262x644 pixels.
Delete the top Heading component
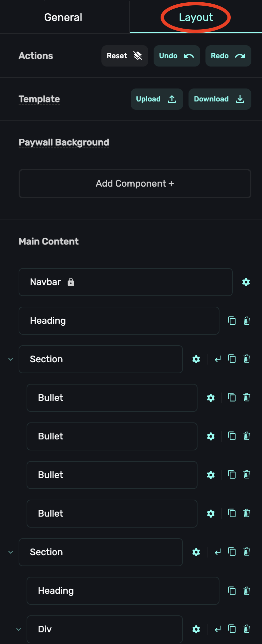pyautogui.click(x=247, y=321)
